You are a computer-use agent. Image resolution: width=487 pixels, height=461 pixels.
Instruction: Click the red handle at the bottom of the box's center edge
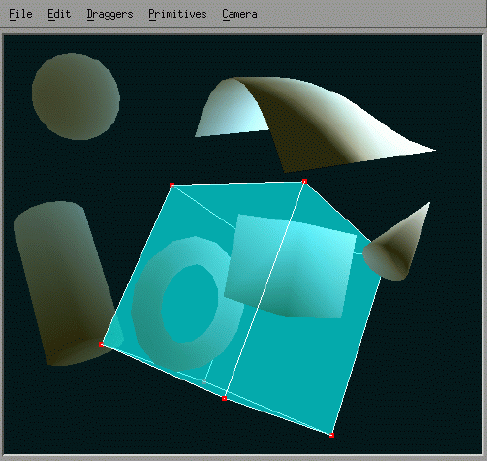click(224, 398)
